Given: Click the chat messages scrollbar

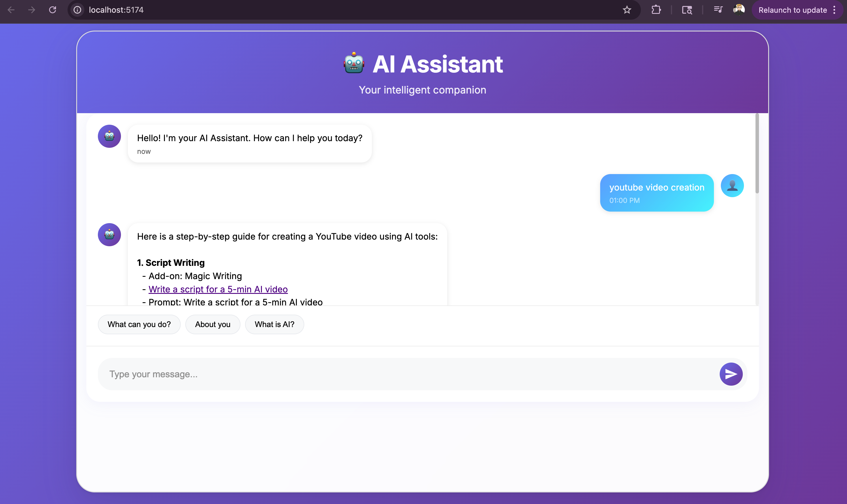Looking at the screenshot, I should [757, 154].
